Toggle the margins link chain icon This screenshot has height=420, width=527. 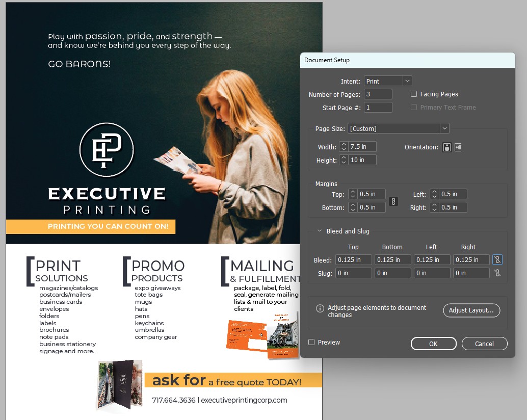[x=393, y=201]
